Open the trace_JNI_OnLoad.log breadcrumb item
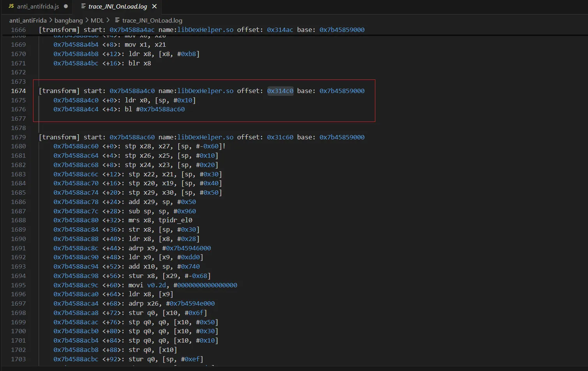 coord(152,20)
